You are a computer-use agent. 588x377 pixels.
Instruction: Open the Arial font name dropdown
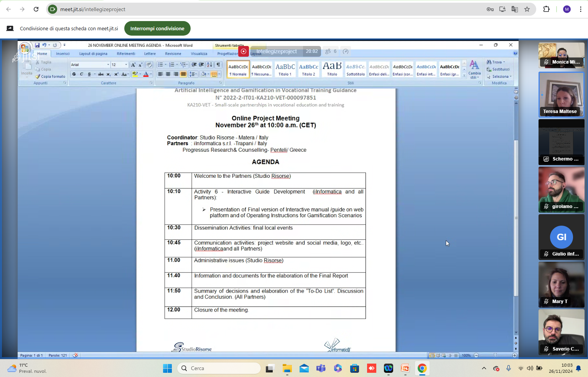click(x=108, y=65)
